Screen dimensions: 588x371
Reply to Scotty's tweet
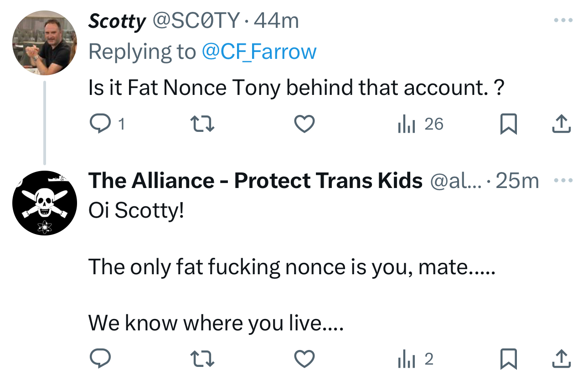[x=98, y=124]
